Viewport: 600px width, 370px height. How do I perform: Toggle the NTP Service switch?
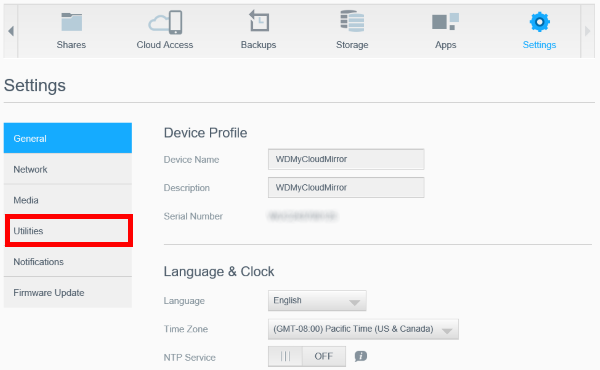tap(307, 356)
